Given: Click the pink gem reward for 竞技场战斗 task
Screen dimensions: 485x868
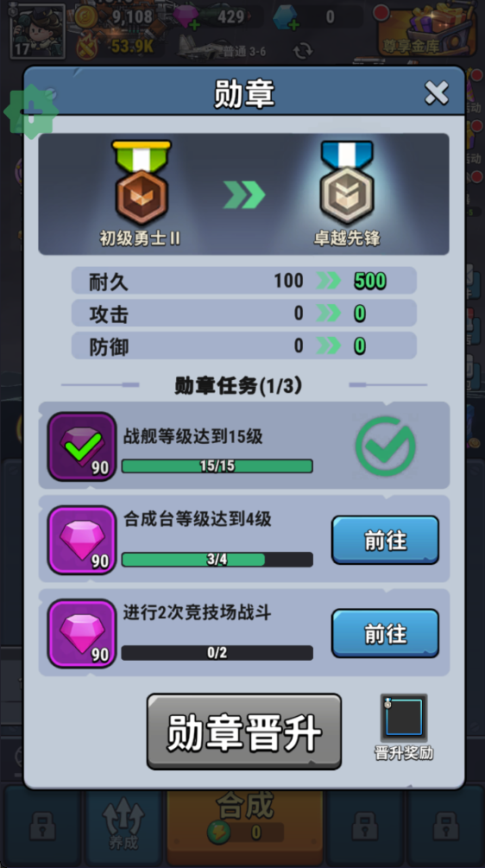Looking at the screenshot, I should tap(82, 633).
